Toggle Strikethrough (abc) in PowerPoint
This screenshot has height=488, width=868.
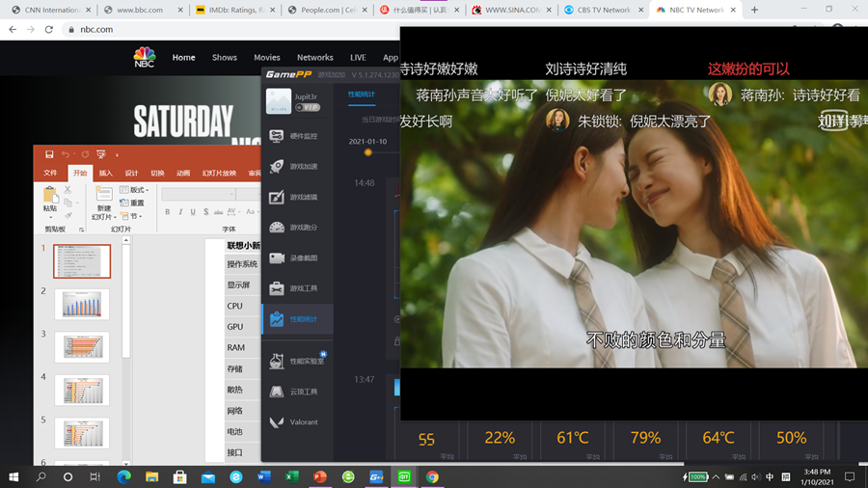(x=218, y=212)
